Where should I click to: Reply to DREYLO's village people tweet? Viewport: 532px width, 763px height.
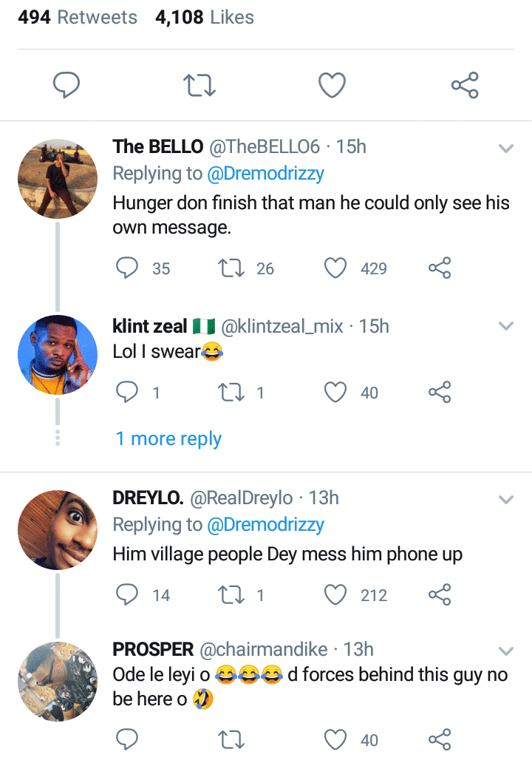click(x=128, y=595)
